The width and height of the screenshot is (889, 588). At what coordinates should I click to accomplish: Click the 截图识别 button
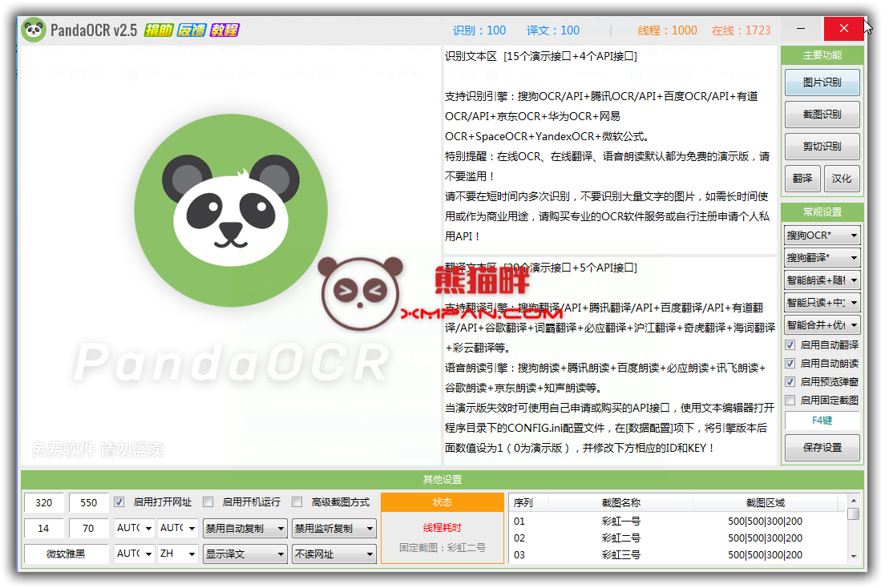pyautogui.click(x=822, y=115)
